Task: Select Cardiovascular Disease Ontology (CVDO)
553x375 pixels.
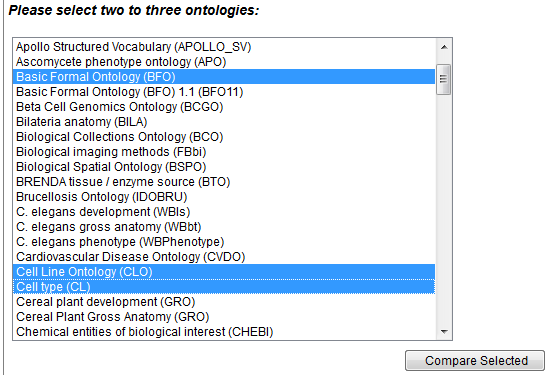Action: click(224, 256)
